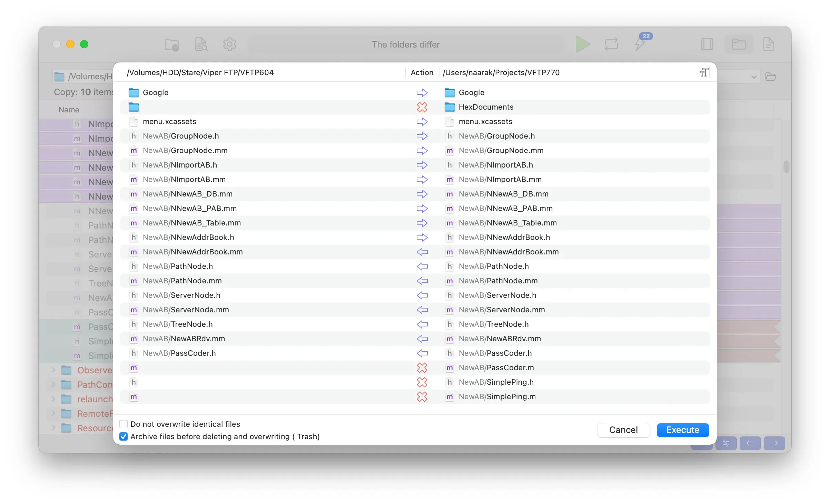Click copy-left arrow for NewAB/NNewAddrBook.mm
This screenshot has height=504, width=830.
pos(422,252)
